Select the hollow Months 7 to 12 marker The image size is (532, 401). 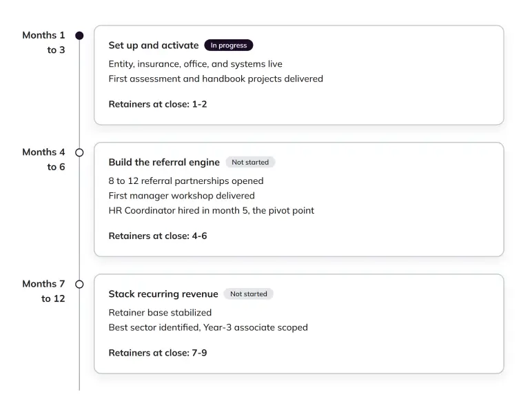[79, 285]
